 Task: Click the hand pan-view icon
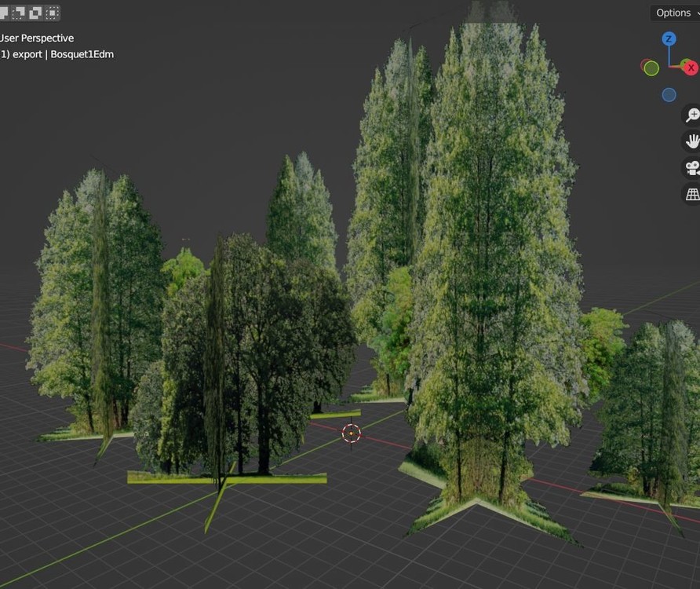click(x=692, y=141)
